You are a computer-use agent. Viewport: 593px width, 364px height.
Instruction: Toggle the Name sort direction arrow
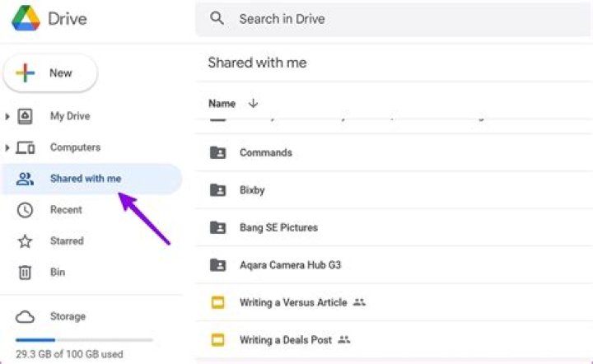[x=253, y=104]
